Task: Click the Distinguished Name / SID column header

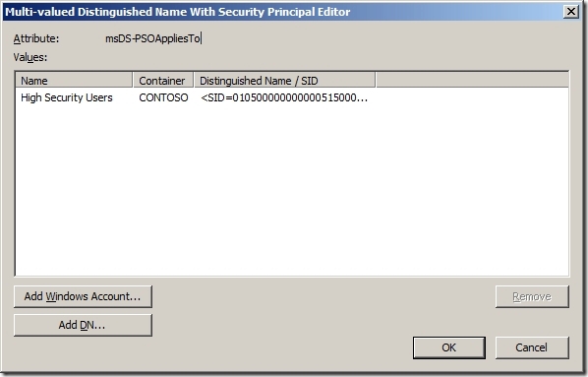Action: (x=284, y=81)
